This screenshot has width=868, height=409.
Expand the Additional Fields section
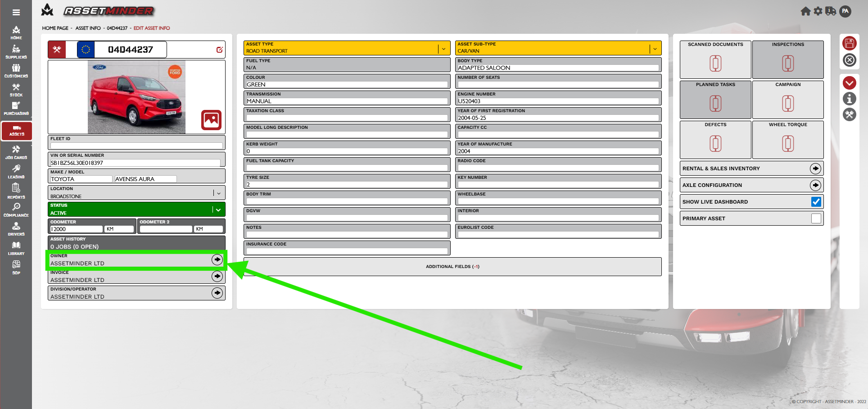pos(452,267)
